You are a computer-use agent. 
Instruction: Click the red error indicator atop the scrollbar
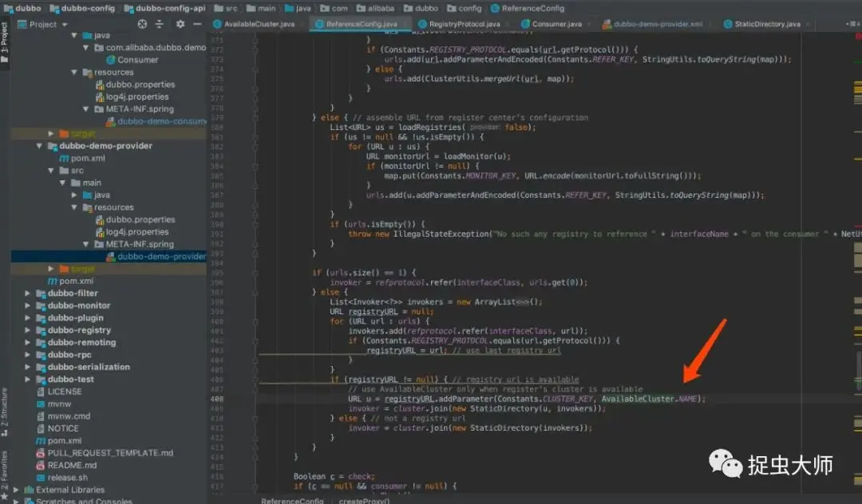coord(857,36)
